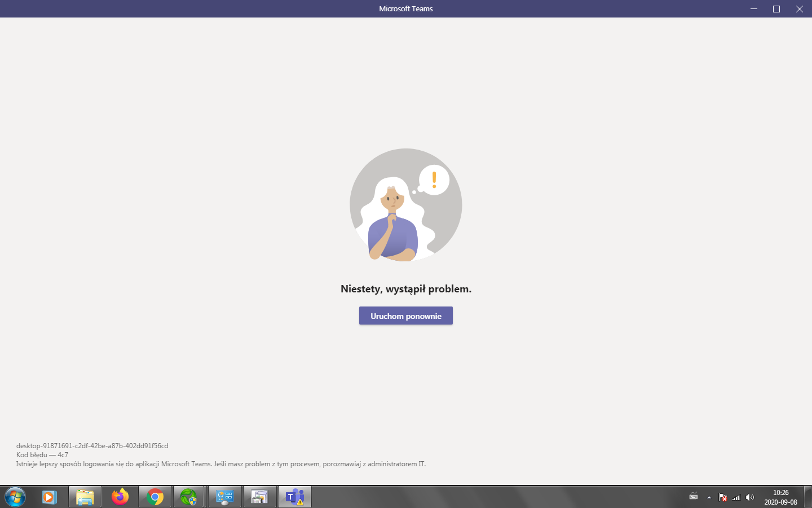Click the 'Istnieje lepszy sposób logowania' message

(221, 464)
